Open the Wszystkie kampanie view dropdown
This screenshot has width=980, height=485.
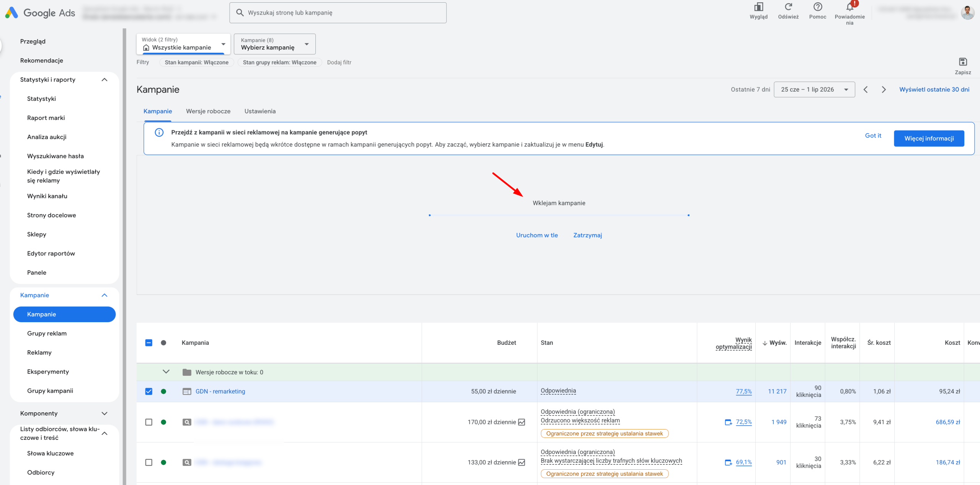coord(183,44)
